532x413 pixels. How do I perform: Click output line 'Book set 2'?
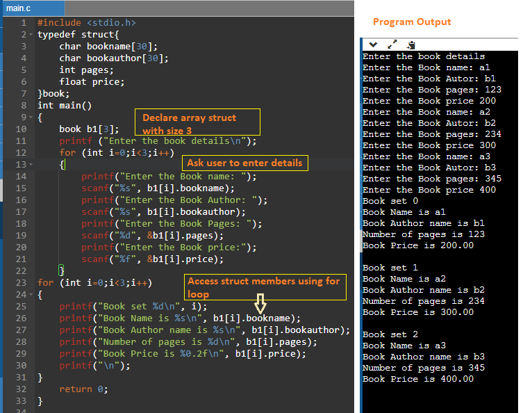pyautogui.click(x=390, y=334)
